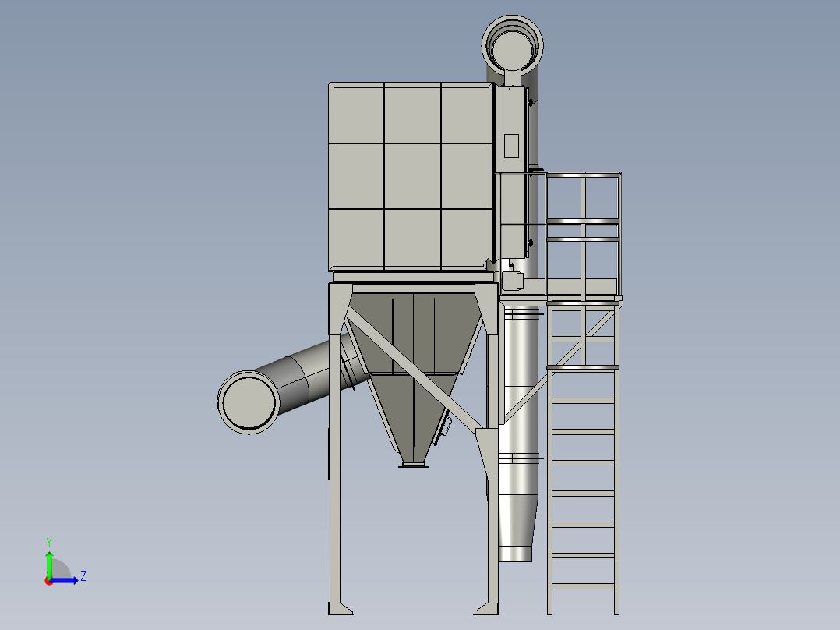Select the small rectangular plate on control cabinet
840x630 pixels.
click(511, 147)
